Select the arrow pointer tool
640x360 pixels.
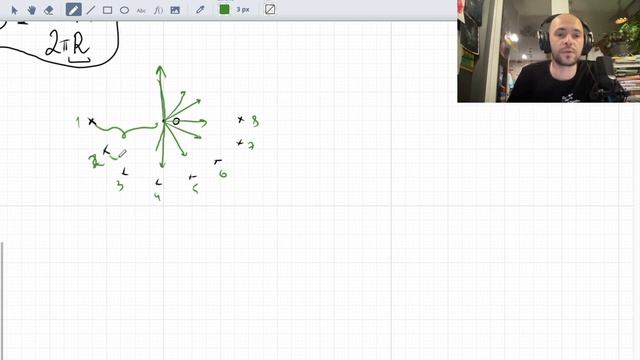point(15,10)
